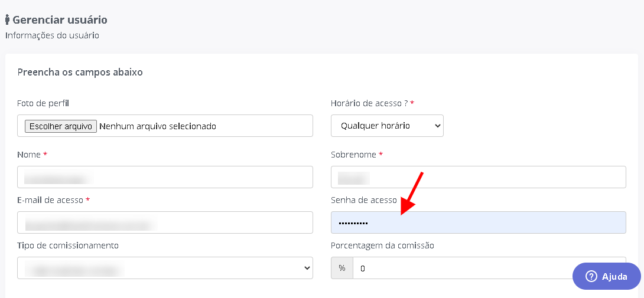
Task: Click the E-mail de acesso field
Action: pyautogui.click(x=165, y=222)
